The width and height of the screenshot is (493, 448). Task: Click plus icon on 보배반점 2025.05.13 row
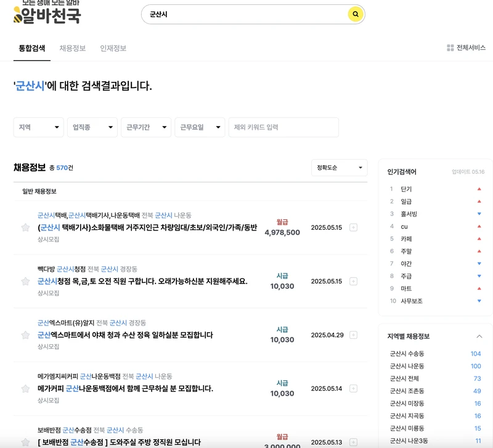point(353,442)
